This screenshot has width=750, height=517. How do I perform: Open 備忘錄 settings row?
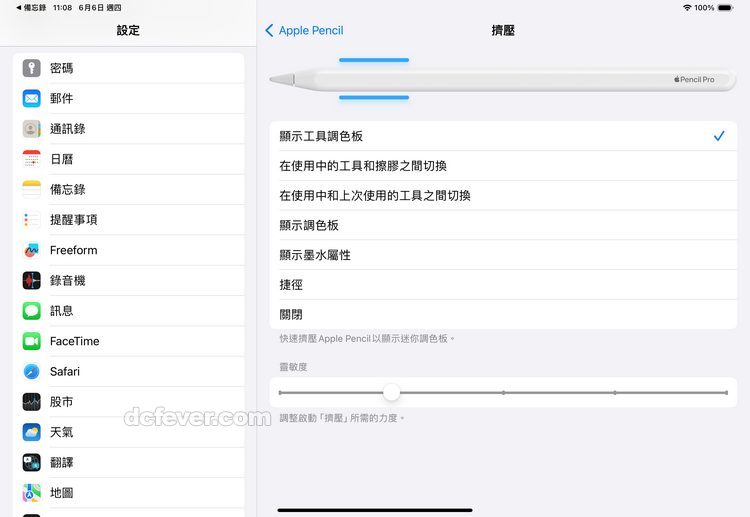(x=129, y=189)
